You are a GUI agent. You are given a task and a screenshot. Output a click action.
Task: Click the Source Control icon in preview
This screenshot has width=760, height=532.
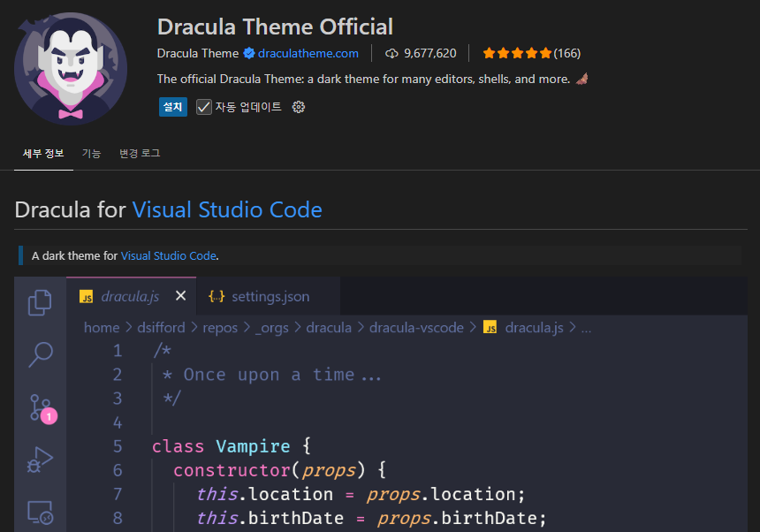[x=40, y=407]
